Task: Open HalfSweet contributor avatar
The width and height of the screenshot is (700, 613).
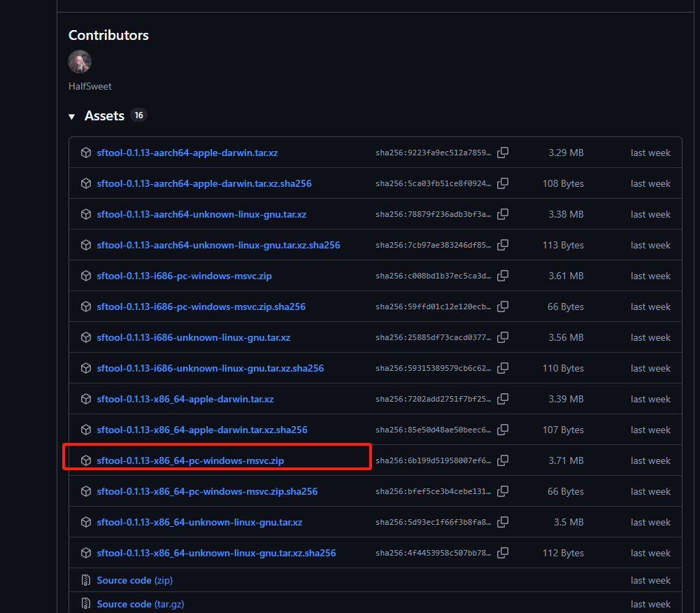Action: [x=80, y=62]
